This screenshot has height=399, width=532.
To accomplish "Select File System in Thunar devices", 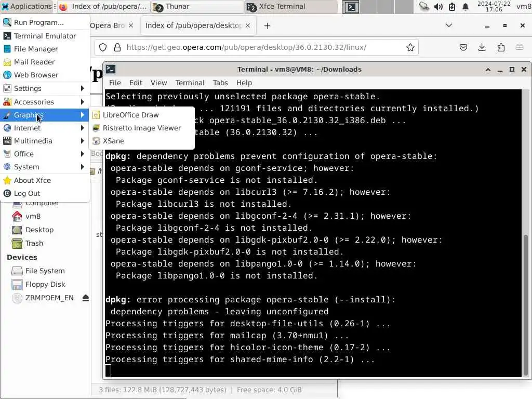I will 45,271.
